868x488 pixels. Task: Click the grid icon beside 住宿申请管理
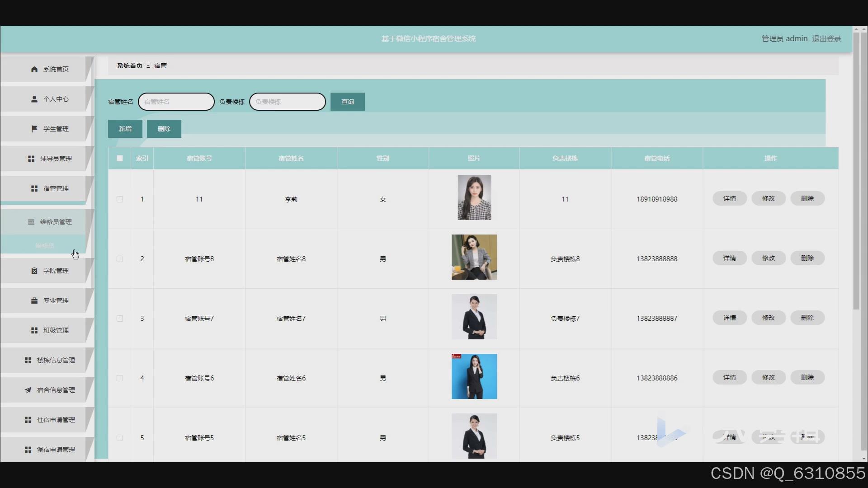click(28, 420)
